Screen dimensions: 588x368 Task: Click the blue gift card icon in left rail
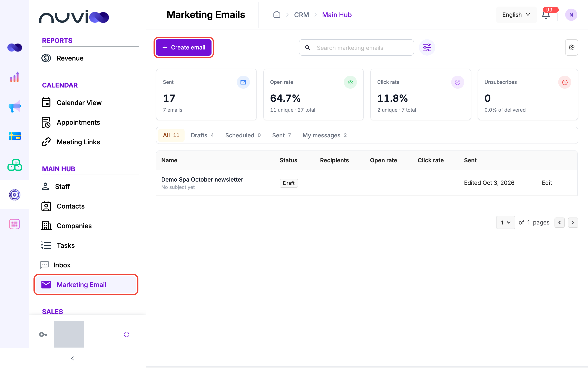(14, 136)
